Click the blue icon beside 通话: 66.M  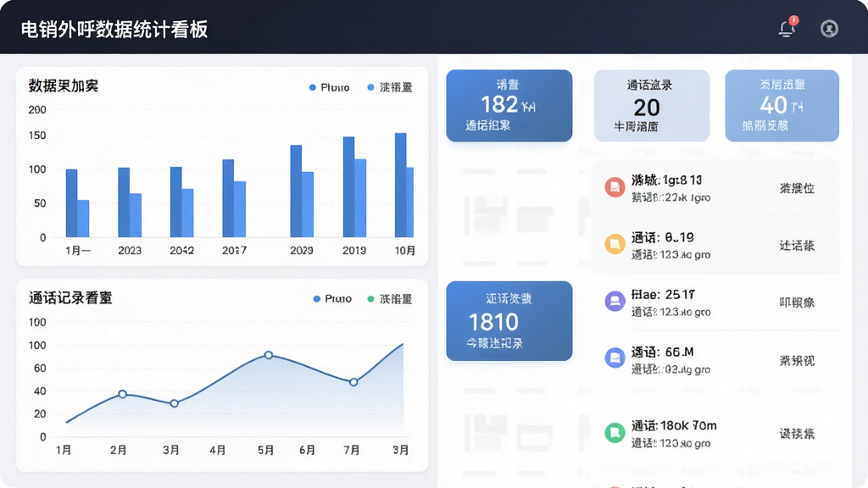pos(615,358)
